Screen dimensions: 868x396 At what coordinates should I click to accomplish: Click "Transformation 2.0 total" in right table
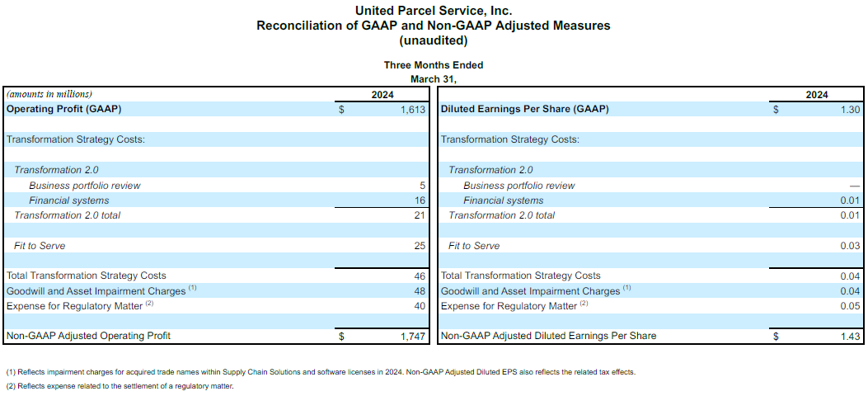click(x=502, y=214)
